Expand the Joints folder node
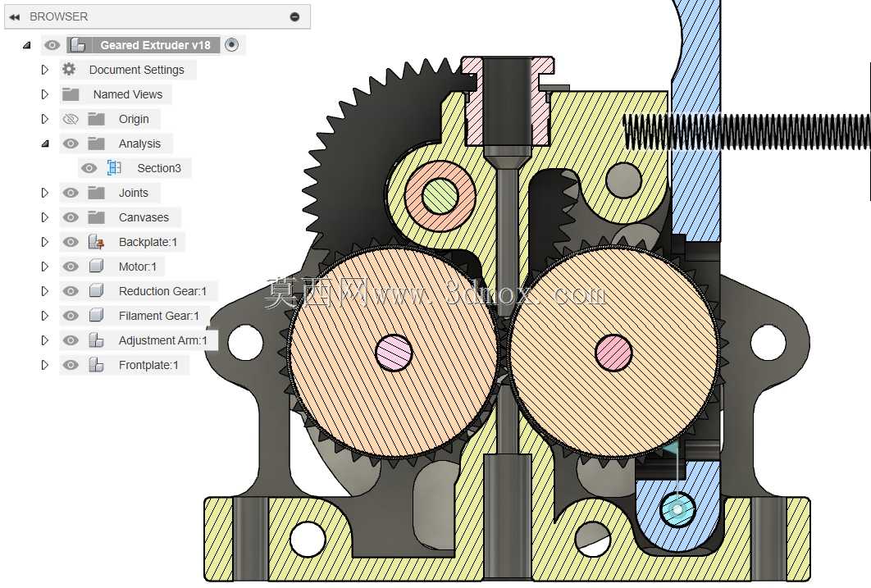This screenshot has width=871, height=588. tap(45, 193)
